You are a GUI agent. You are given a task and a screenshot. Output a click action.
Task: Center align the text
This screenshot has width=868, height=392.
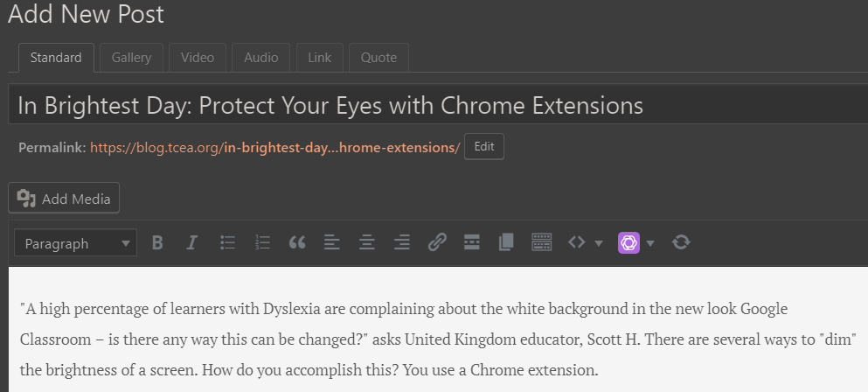coord(367,242)
